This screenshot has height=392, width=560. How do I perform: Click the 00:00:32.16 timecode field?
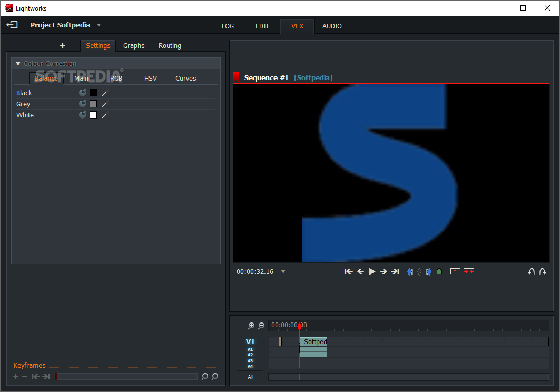tap(255, 272)
